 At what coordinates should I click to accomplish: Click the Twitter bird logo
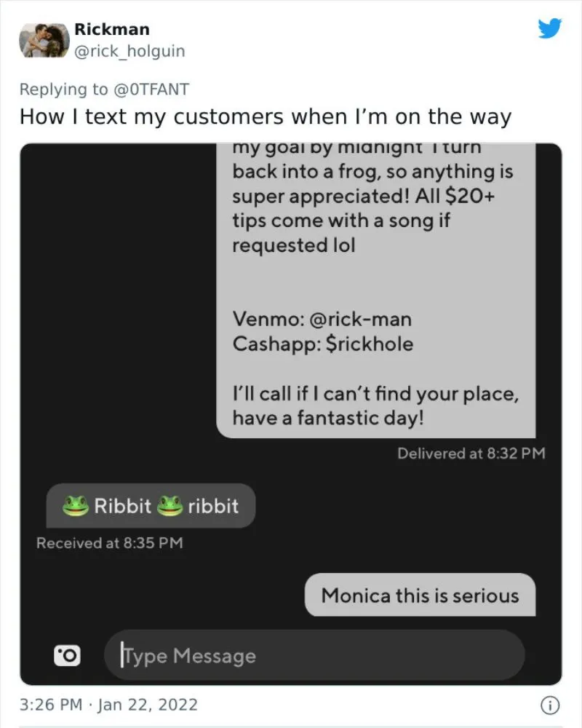(550, 28)
